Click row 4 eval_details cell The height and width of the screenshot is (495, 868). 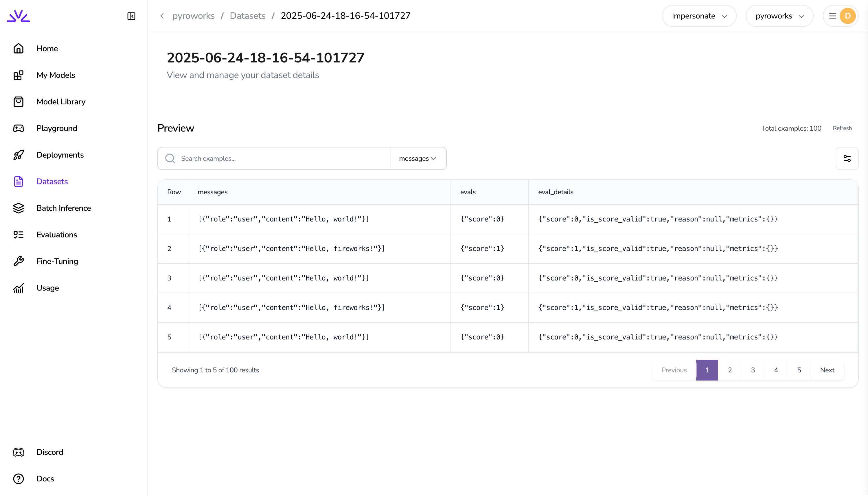click(693, 308)
